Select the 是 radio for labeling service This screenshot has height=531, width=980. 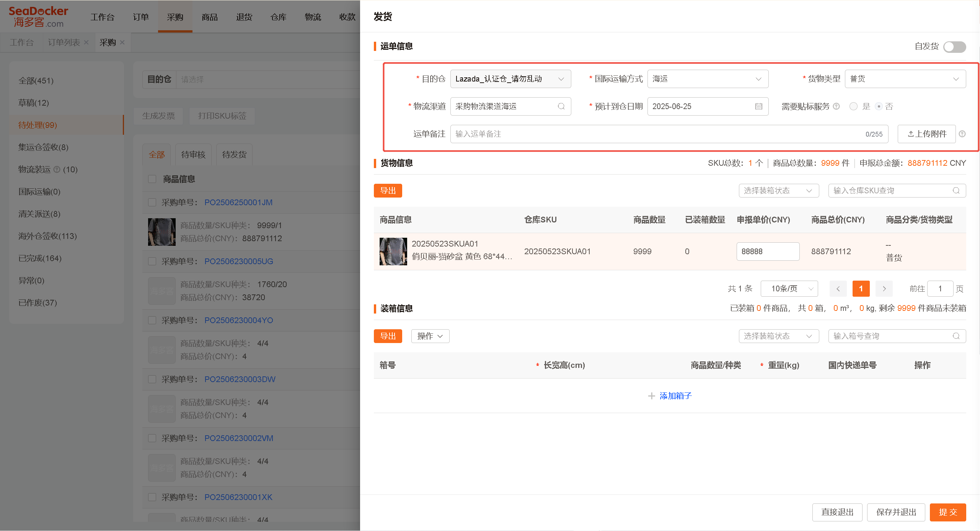853,106
